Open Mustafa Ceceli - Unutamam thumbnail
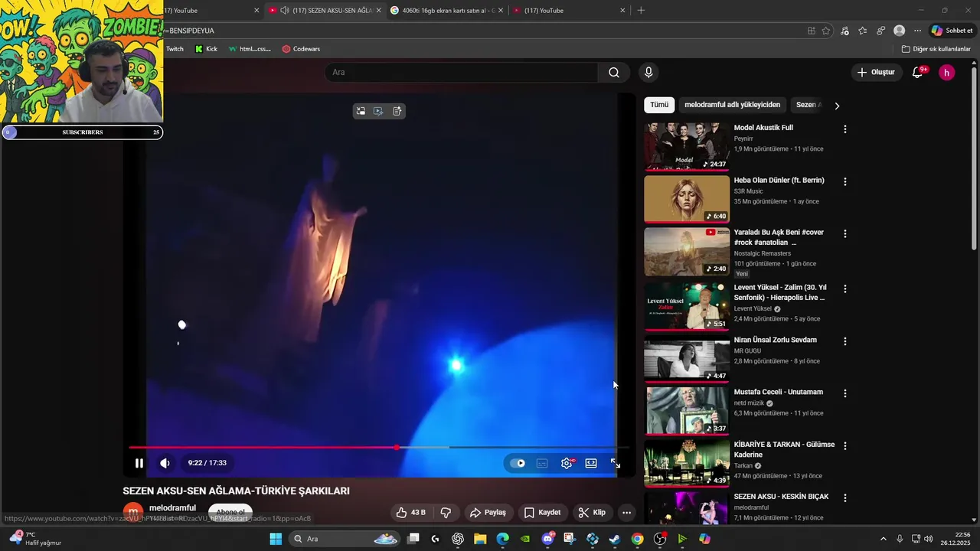980x551 pixels. 687,410
